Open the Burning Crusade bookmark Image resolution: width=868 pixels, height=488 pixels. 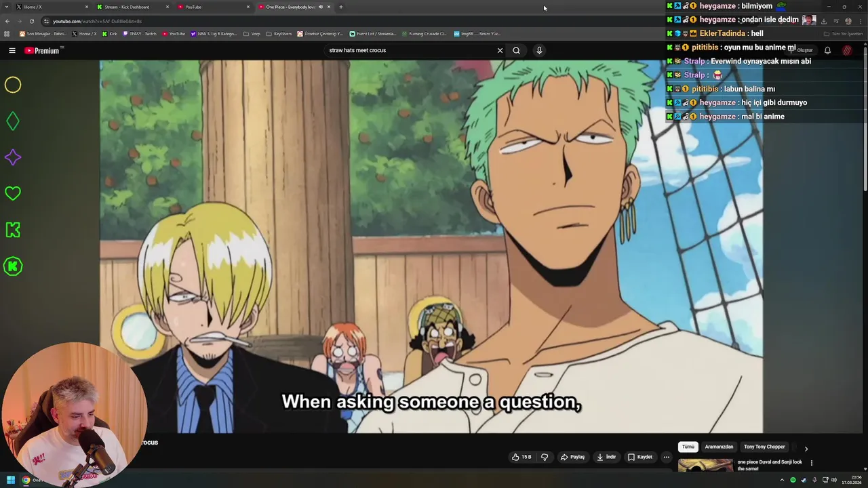click(424, 33)
